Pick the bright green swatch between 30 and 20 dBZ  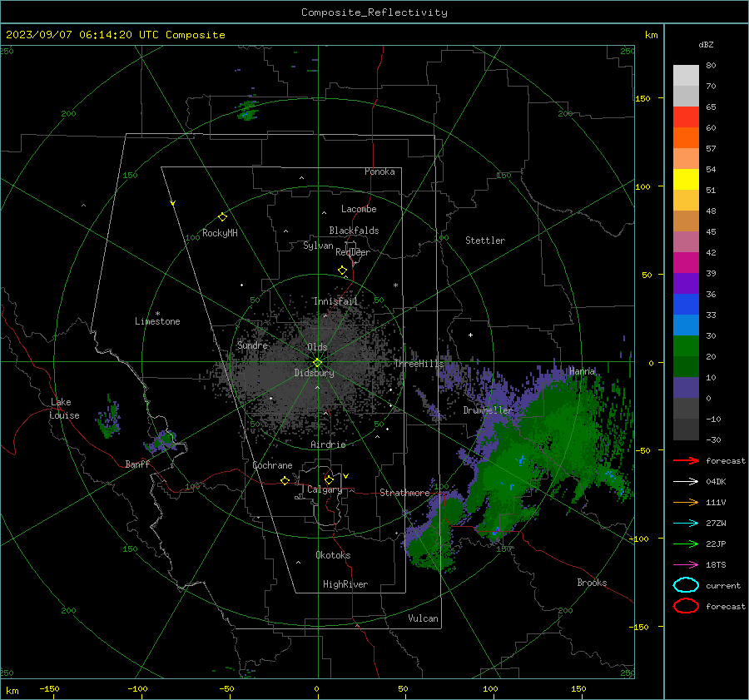[x=686, y=346]
